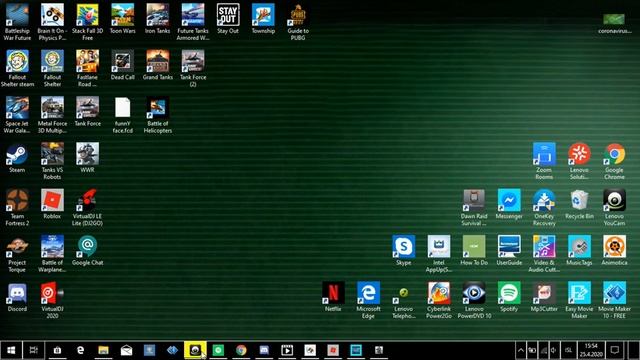Open the Windows Start menu

11,350
